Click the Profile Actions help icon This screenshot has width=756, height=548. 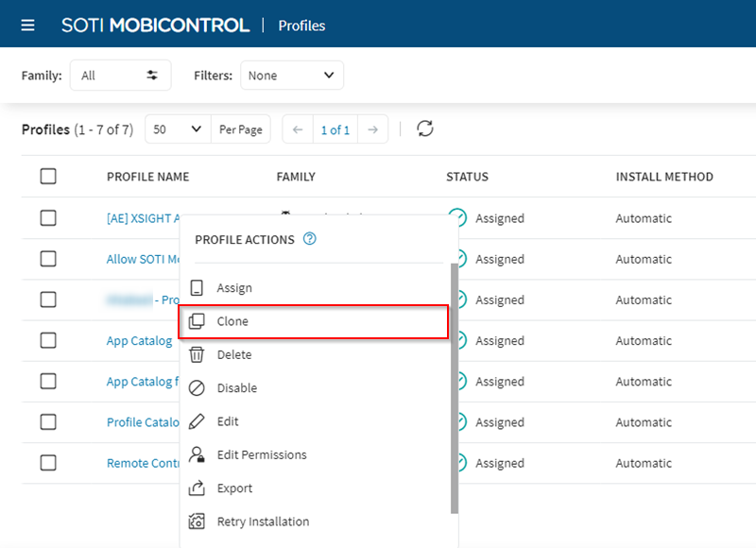(310, 240)
